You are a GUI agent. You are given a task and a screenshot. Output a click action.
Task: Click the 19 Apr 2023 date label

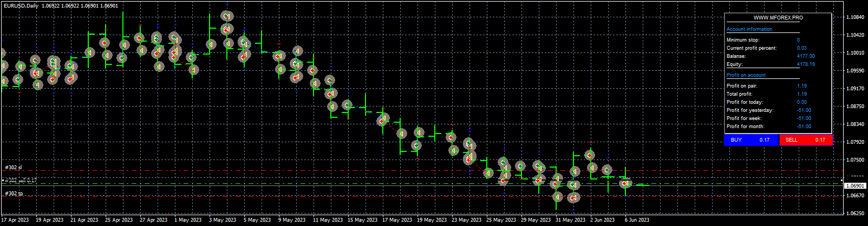50,220
